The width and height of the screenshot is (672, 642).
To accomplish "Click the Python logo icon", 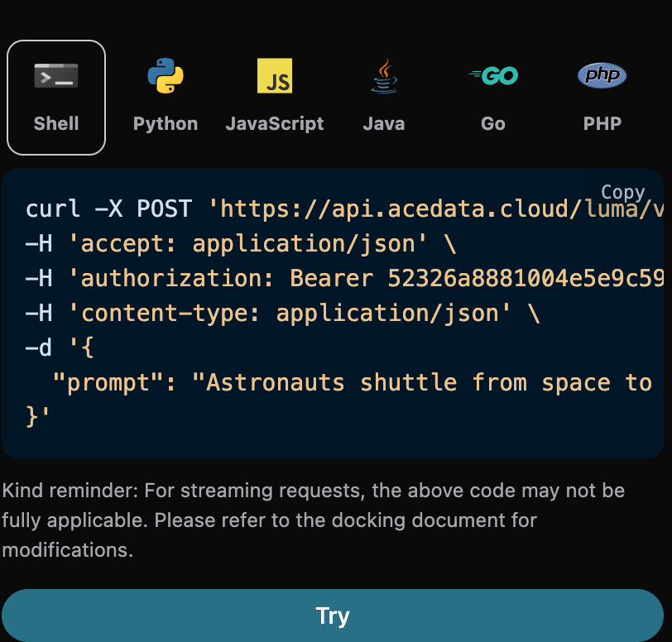I will [165, 74].
